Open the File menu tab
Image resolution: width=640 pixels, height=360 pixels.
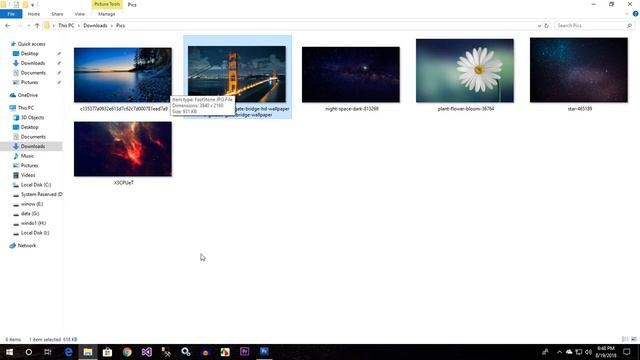coord(11,14)
